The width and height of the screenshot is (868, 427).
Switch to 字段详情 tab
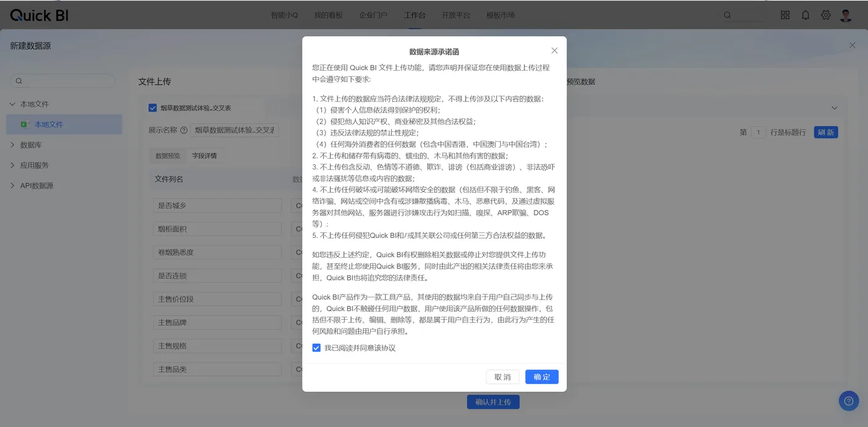tap(205, 156)
